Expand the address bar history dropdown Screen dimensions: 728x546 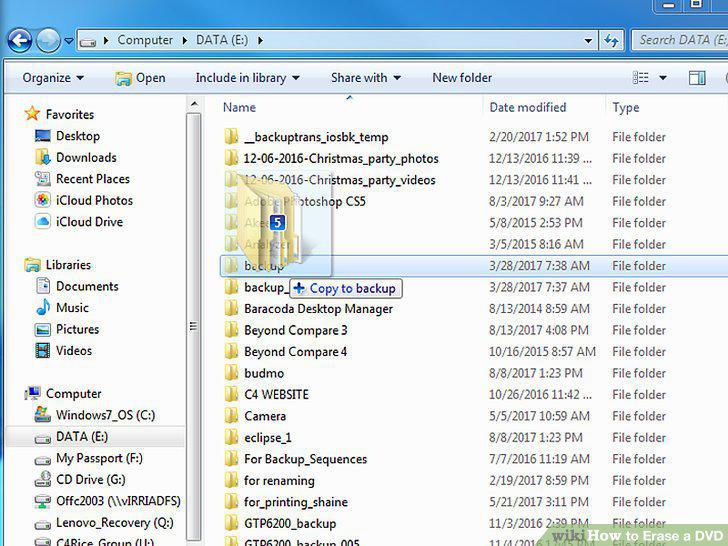(588, 41)
